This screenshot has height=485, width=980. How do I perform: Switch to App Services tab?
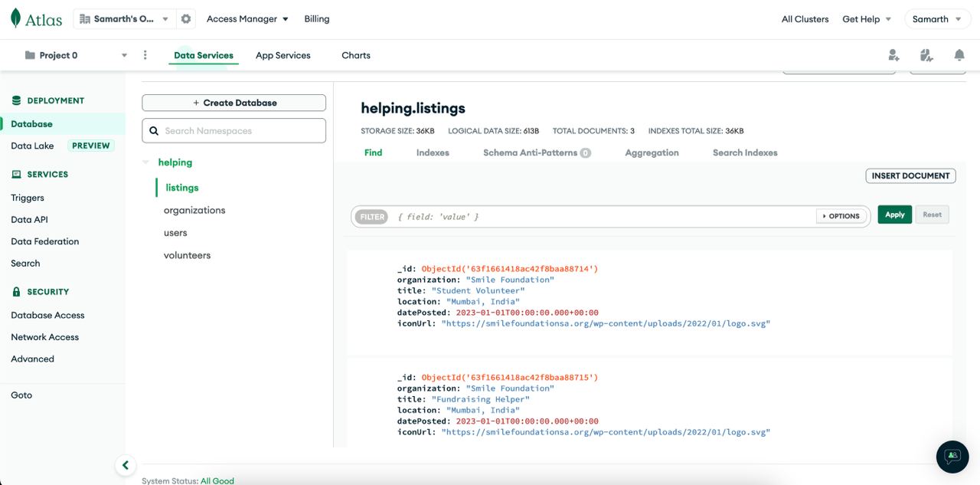coord(283,55)
